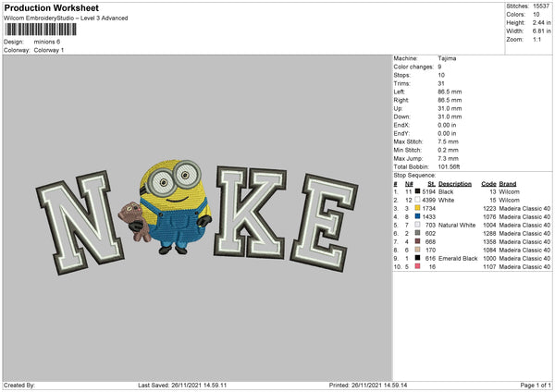This screenshot has height=392, width=555.
Task: Click the gray swatch for thread 602
Action: click(x=418, y=233)
